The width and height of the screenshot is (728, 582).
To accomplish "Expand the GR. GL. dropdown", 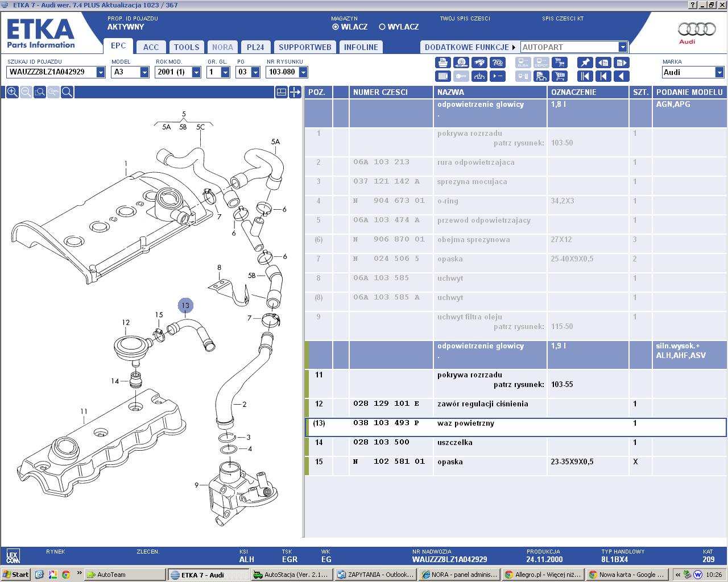I will (x=225, y=72).
